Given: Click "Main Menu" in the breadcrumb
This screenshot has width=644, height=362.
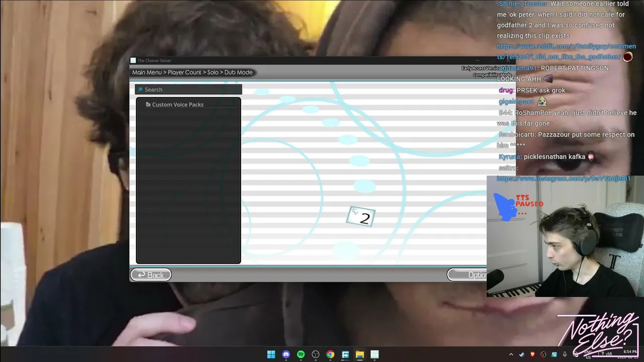Looking at the screenshot, I should coord(147,72).
